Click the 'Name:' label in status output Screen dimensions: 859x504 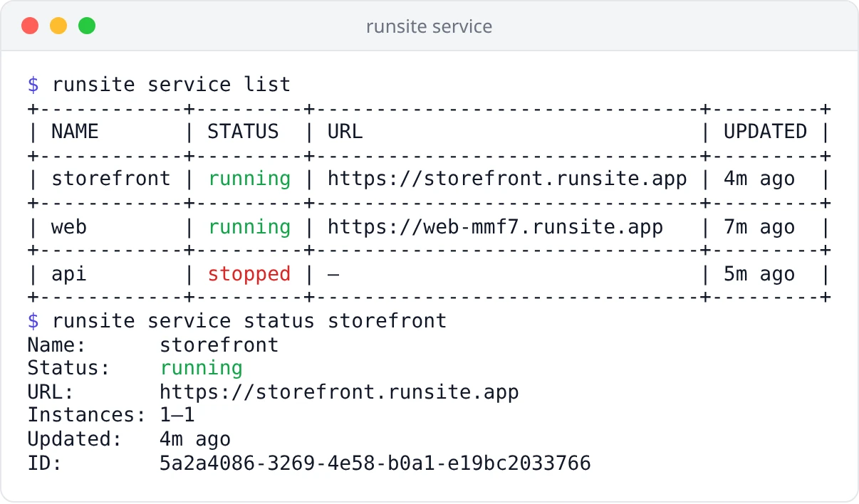point(57,345)
